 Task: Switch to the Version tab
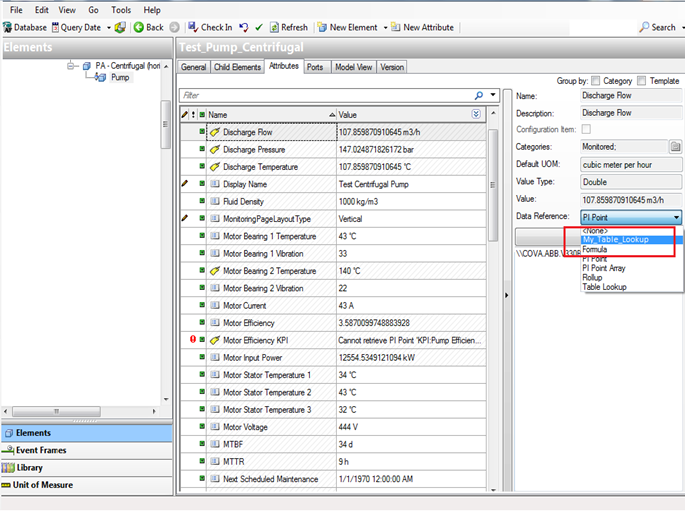tap(392, 67)
